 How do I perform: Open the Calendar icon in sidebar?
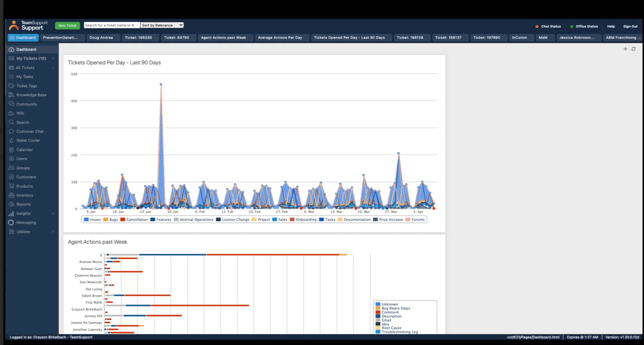click(11, 150)
